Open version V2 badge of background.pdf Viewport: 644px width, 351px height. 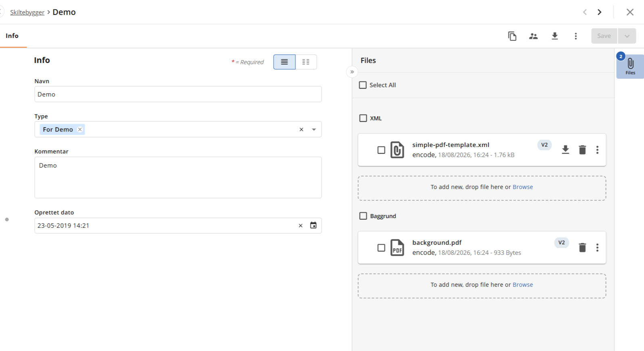tap(561, 243)
